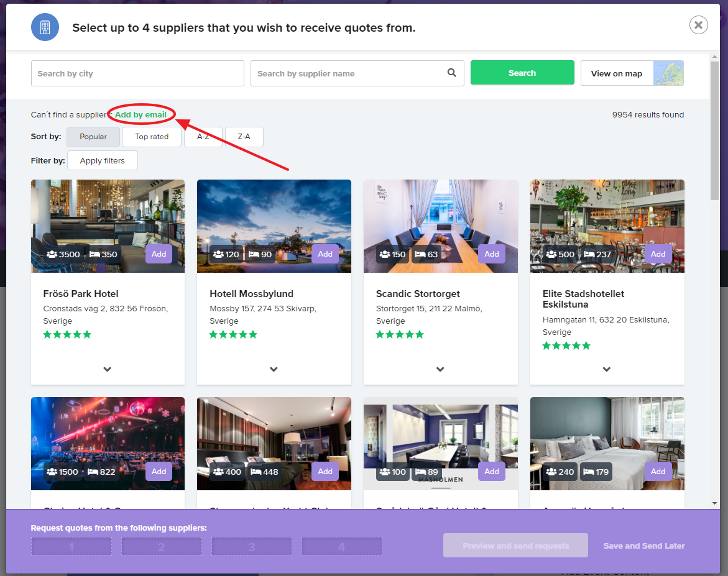The width and height of the screenshot is (728, 576).
Task: Expand the Scandic Stortorget card chevron
Action: (440, 370)
